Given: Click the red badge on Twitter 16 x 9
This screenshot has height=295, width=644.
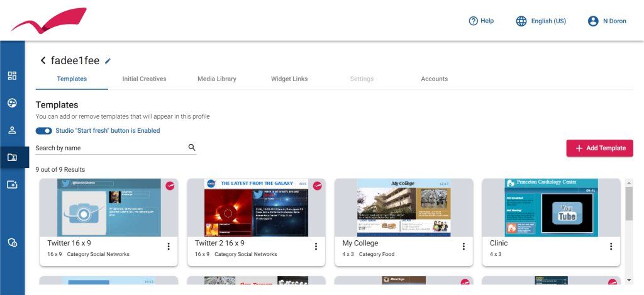Looking at the screenshot, I should (x=170, y=186).
